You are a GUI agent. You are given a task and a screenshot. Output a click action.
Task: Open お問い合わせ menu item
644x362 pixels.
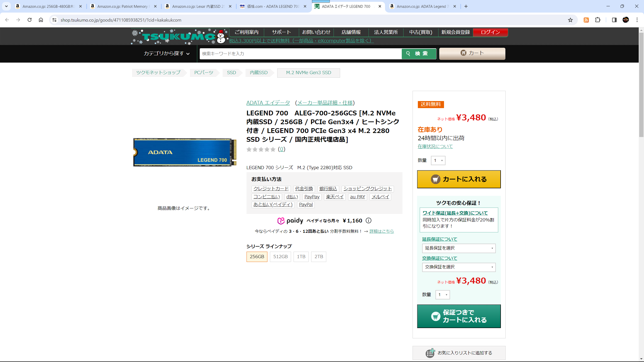click(316, 32)
